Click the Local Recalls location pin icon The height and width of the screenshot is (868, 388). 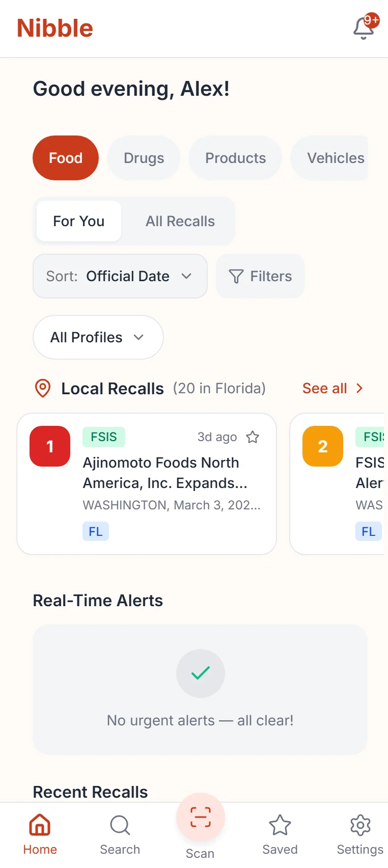pos(43,388)
